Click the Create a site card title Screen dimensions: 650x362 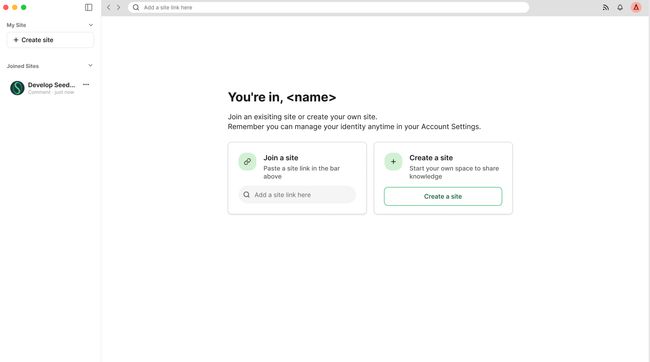coord(431,158)
